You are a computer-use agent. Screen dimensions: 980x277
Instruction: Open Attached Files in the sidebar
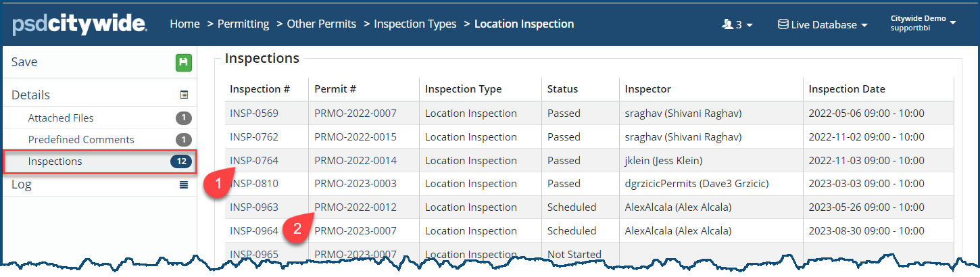coord(61,118)
